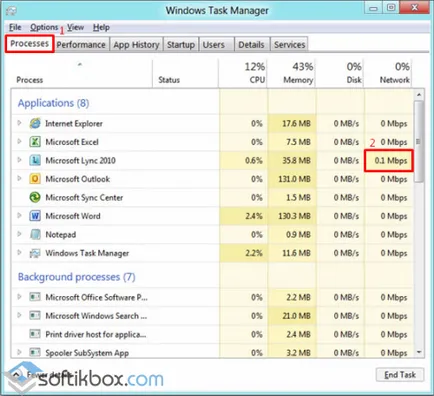Sort by the Disk column header
The width and height of the screenshot is (434, 396).
(x=340, y=74)
